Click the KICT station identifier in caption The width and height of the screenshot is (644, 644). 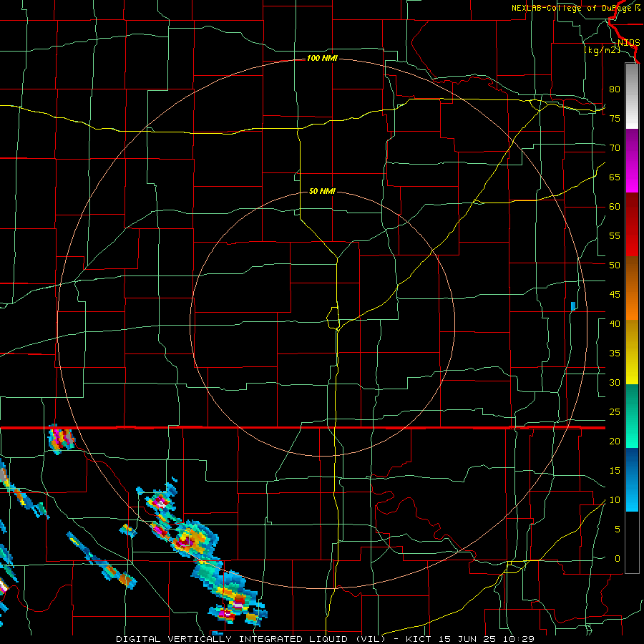(419, 639)
